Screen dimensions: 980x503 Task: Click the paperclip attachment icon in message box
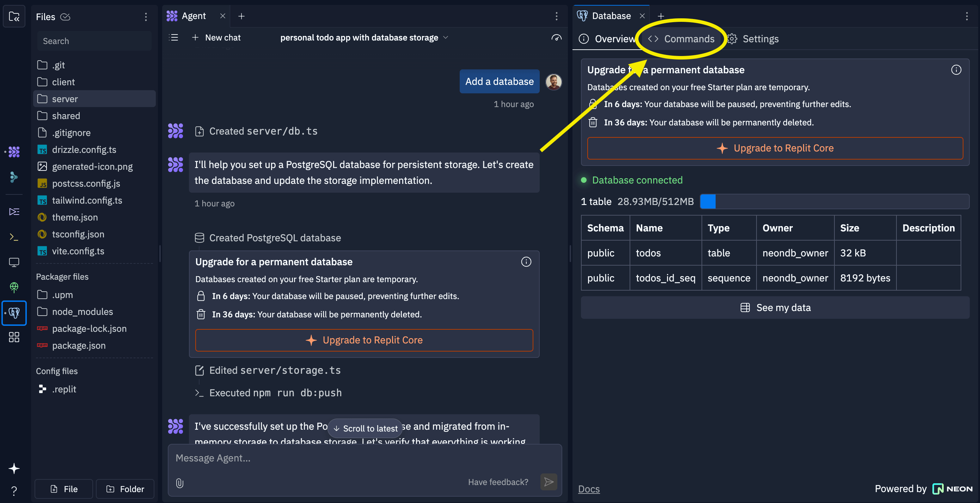point(179,483)
